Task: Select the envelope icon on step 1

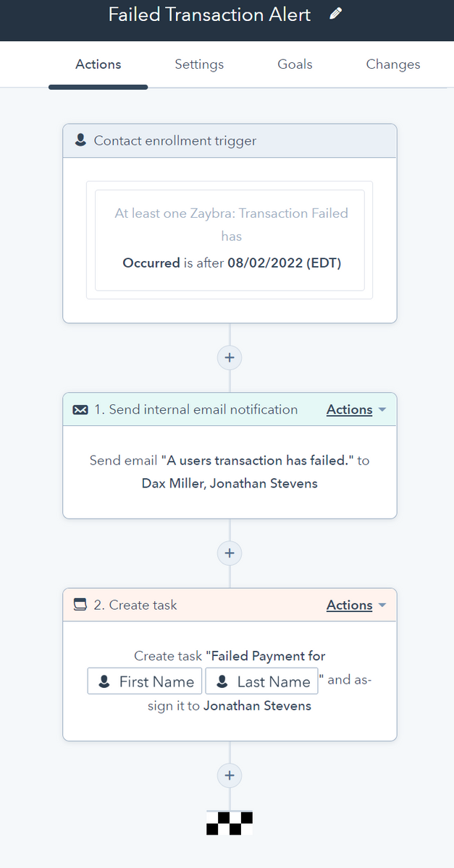Action: (x=80, y=409)
